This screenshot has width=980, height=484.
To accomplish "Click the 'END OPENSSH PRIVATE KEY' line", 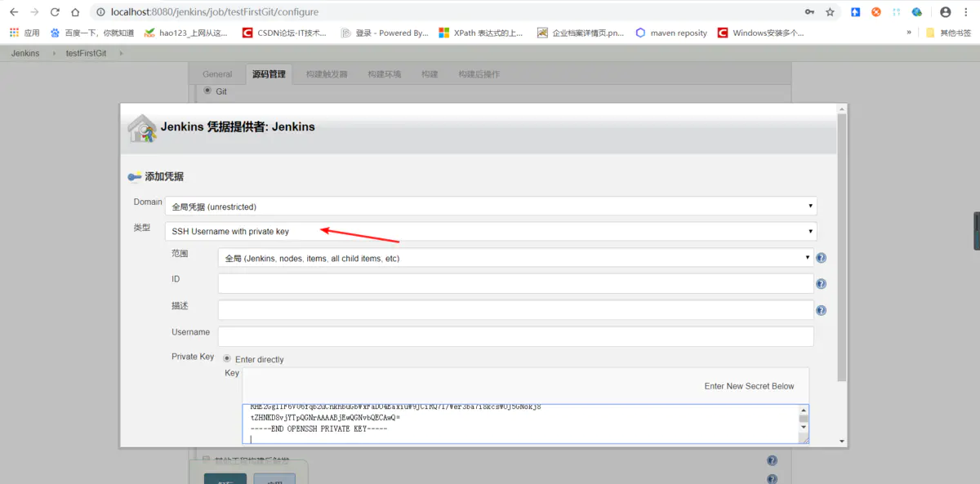I will [318, 428].
